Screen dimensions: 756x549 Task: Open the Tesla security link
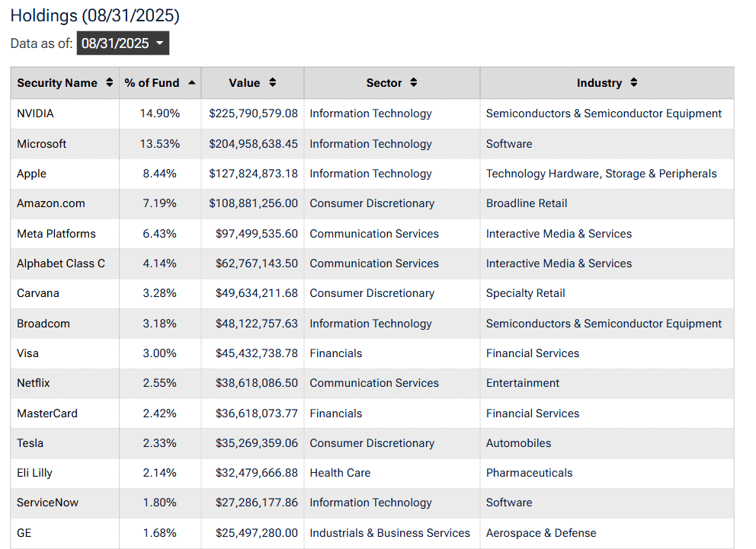(30, 443)
